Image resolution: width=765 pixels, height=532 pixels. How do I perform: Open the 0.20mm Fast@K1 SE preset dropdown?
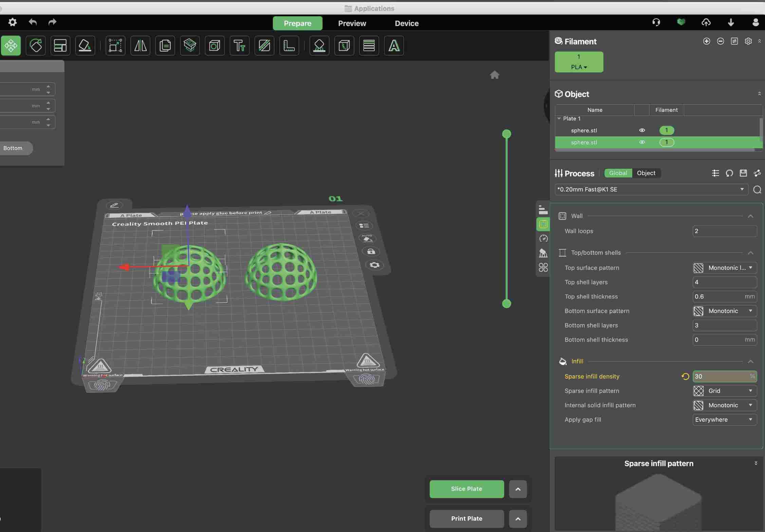pos(651,189)
